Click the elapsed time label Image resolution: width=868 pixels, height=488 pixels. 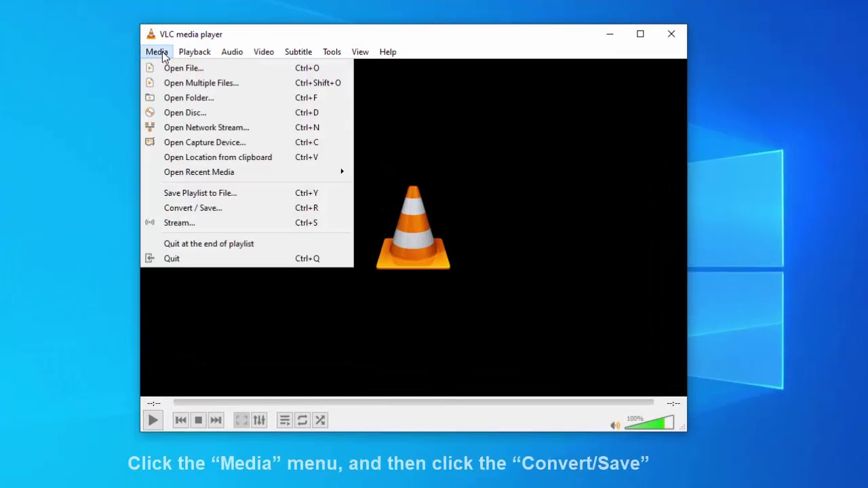coord(154,403)
